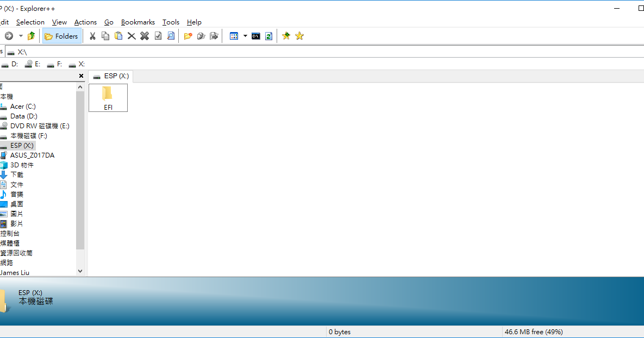Click the Paste toolbar icon
The width and height of the screenshot is (644, 338).
pyautogui.click(x=118, y=36)
